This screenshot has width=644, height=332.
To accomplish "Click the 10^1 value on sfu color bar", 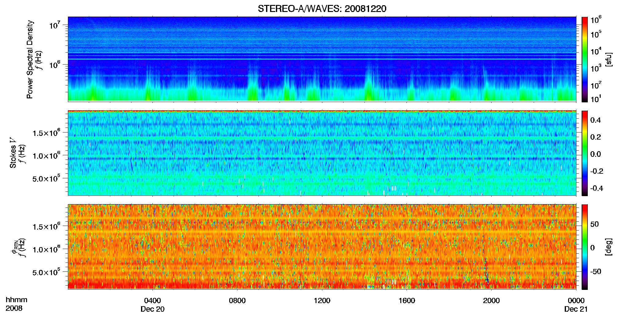I will point(596,99).
